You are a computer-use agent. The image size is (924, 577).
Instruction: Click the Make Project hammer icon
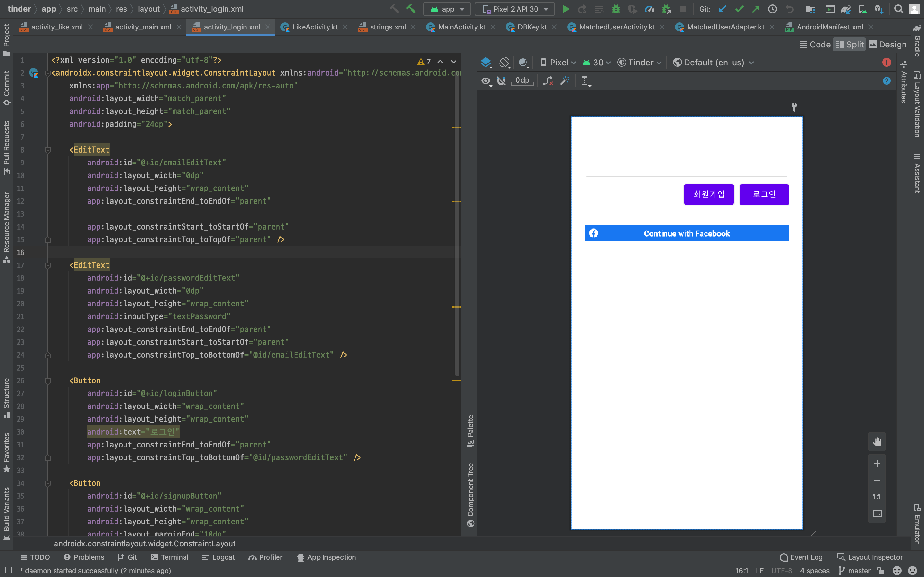coord(411,9)
